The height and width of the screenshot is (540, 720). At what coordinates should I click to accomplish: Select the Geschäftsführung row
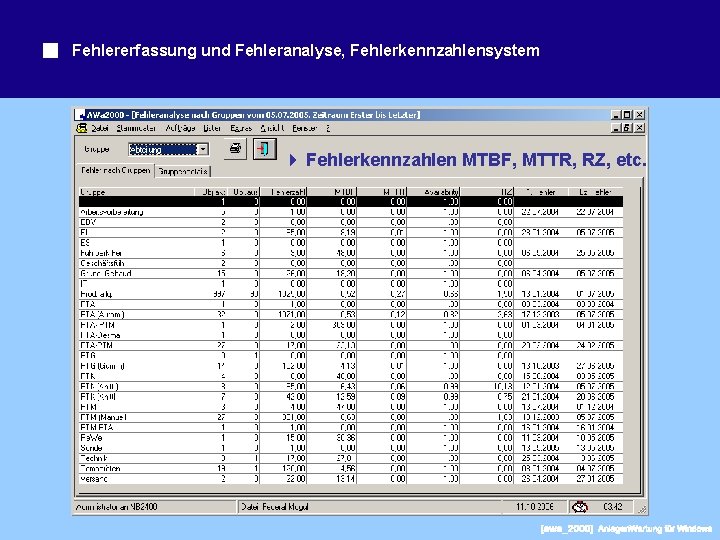coord(351,263)
